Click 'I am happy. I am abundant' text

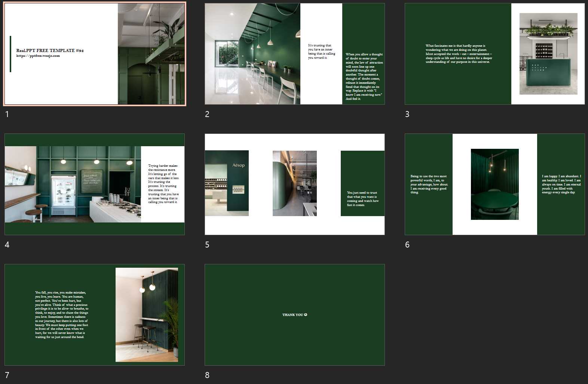click(x=561, y=184)
